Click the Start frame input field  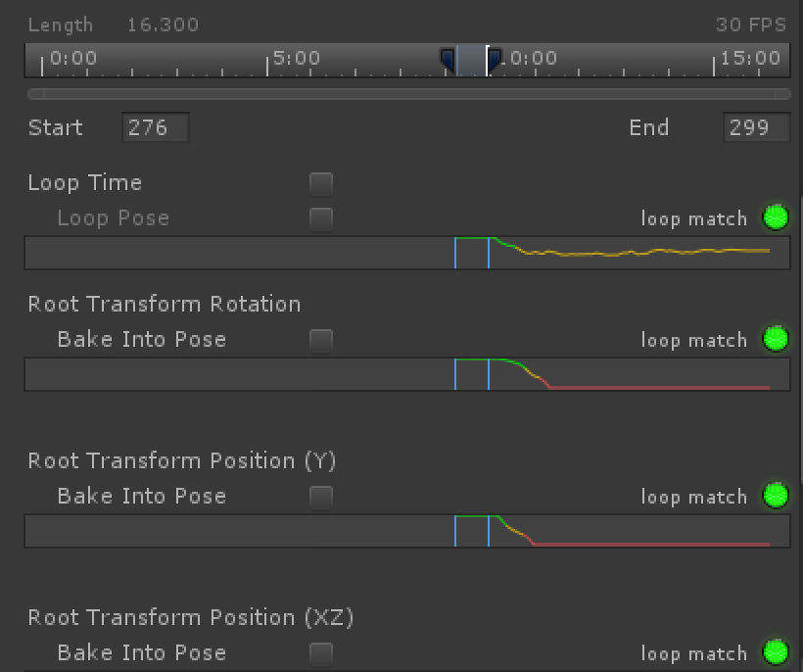[155, 127]
